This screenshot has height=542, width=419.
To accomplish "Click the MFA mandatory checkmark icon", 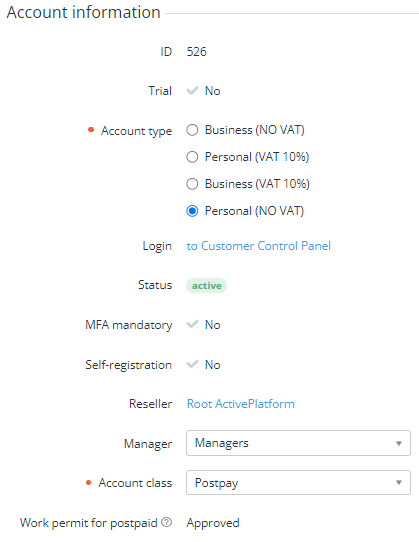I will (x=192, y=325).
